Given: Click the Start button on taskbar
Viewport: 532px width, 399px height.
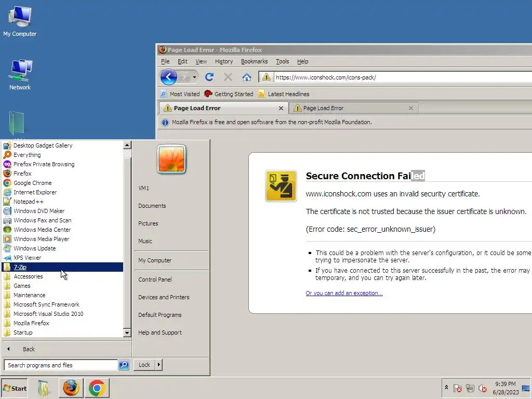Looking at the screenshot, I should coord(15,389).
